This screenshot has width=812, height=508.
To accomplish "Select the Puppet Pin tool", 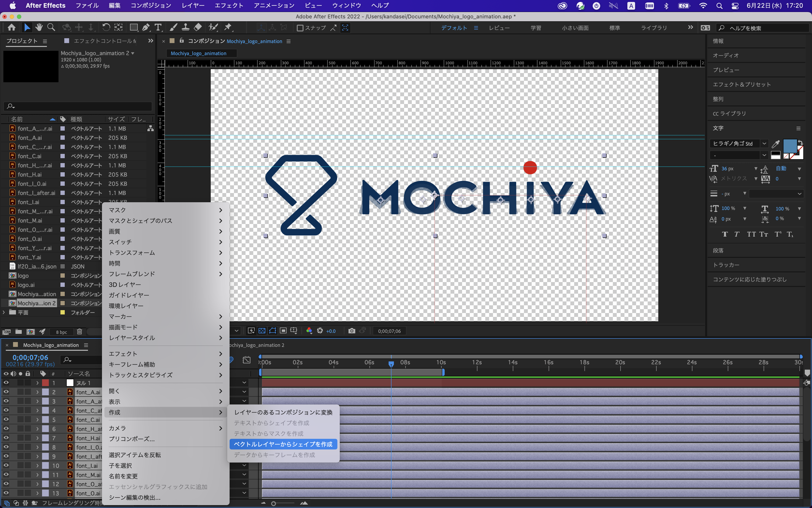I will pos(228,28).
